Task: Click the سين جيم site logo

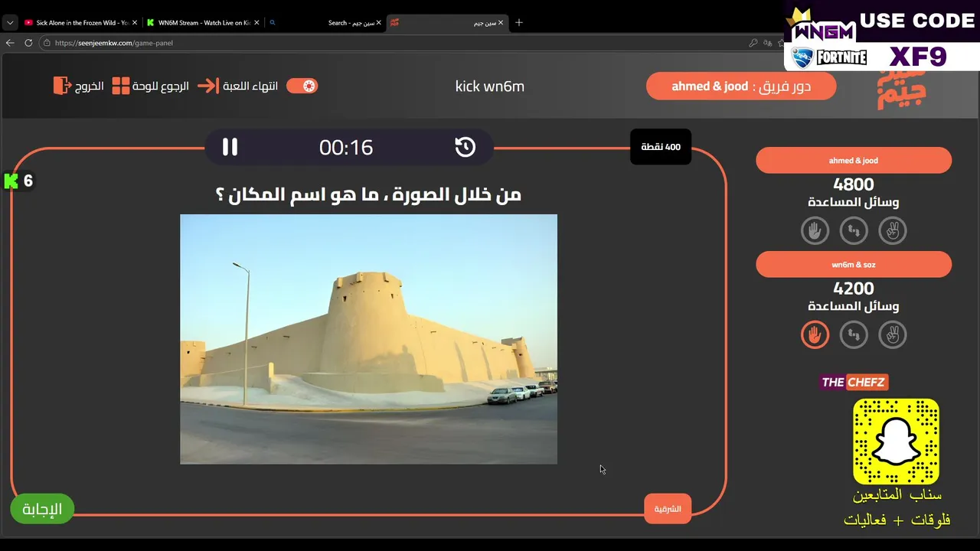Action: click(901, 90)
